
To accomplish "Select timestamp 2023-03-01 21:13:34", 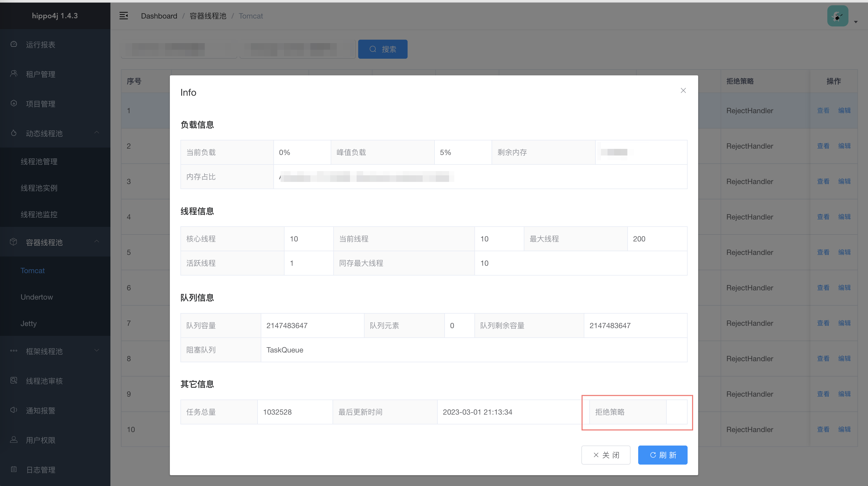I will click(478, 412).
